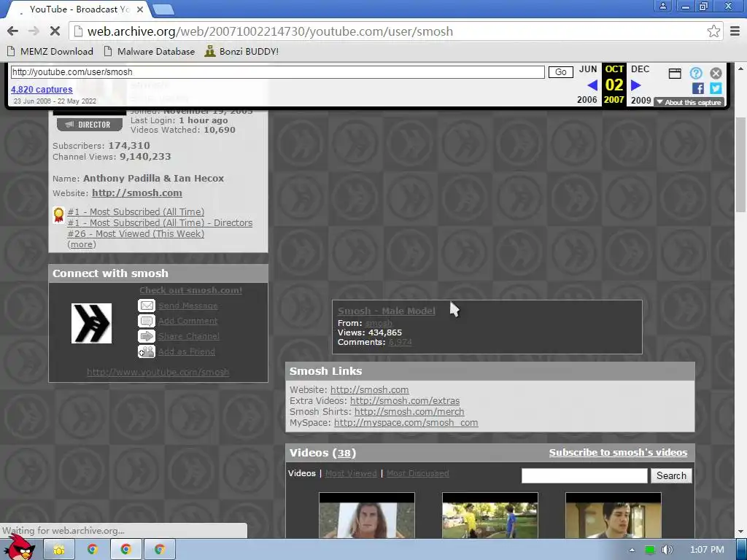Click the channel video search field
Screen dimensions: 747x560
584,475
